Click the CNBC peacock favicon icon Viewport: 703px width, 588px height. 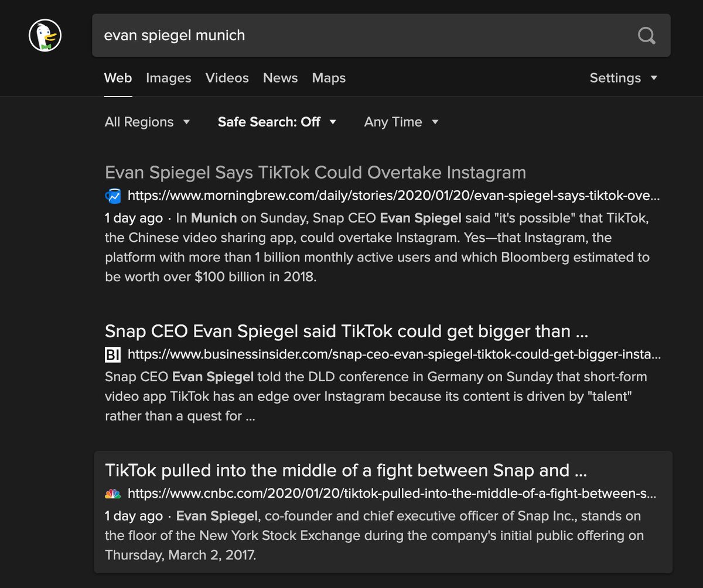coord(112,494)
